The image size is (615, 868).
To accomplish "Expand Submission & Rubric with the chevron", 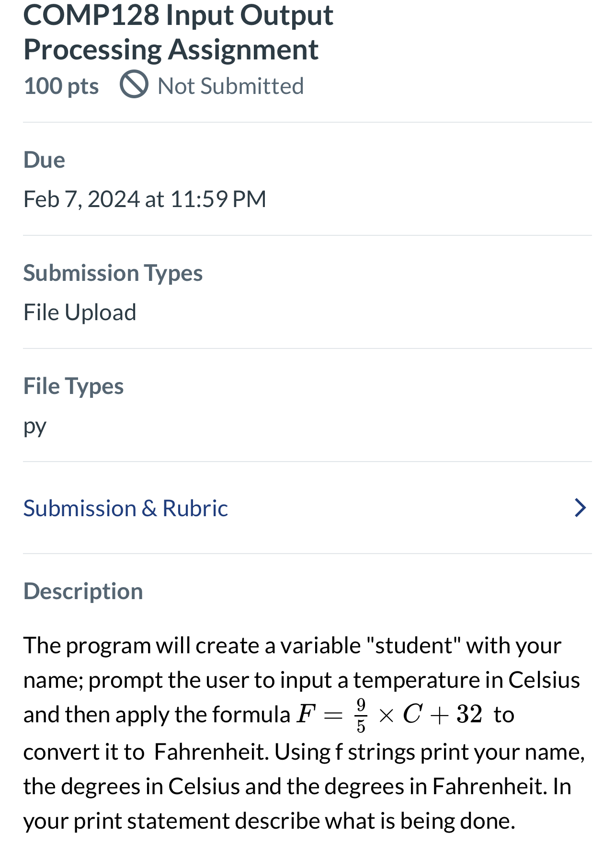I will [x=580, y=508].
